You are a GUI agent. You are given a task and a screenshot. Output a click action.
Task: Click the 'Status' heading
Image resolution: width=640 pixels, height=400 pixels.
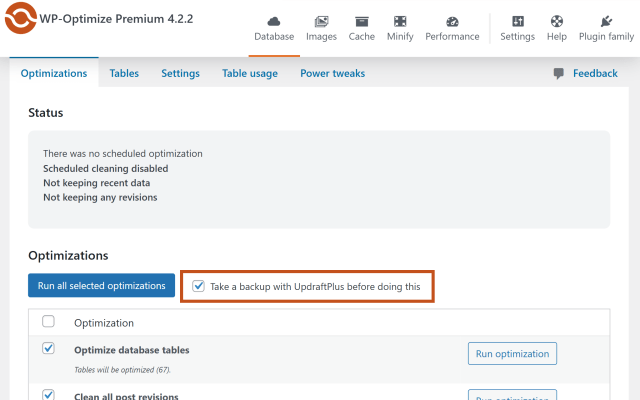(46, 113)
